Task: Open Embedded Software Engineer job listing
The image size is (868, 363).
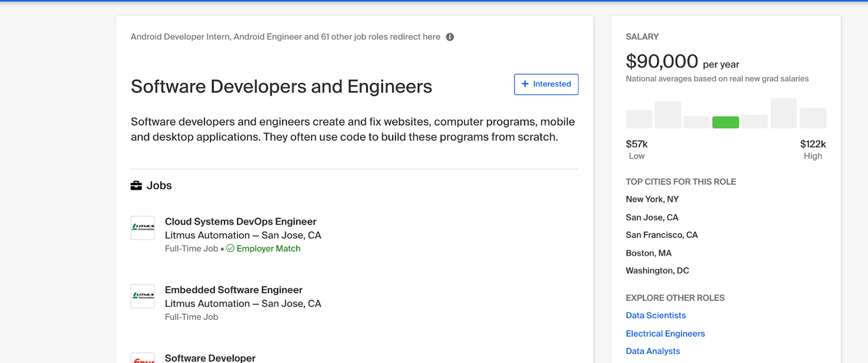Action: pyautogui.click(x=233, y=290)
